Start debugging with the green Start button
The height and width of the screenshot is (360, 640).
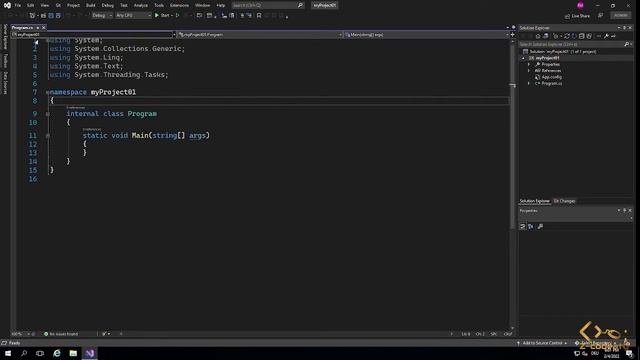pyautogui.click(x=162, y=16)
